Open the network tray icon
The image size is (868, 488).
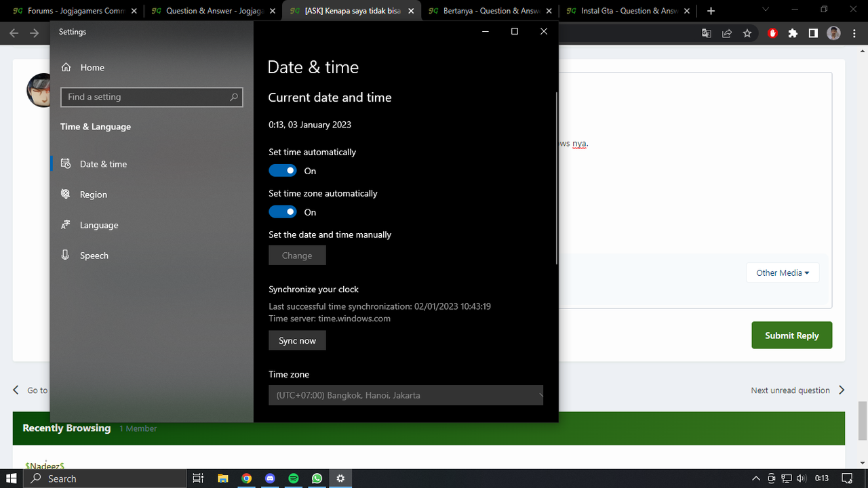point(787,479)
